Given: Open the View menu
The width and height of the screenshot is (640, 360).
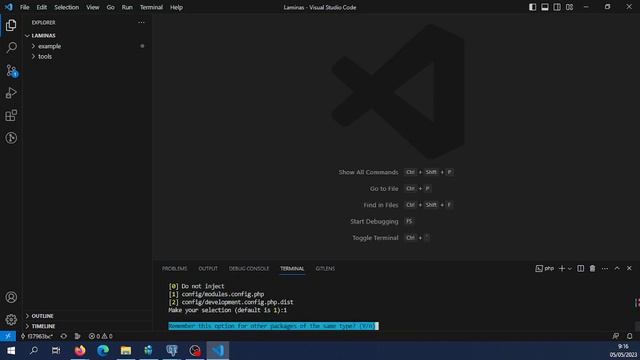Looking at the screenshot, I should [x=93, y=7].
